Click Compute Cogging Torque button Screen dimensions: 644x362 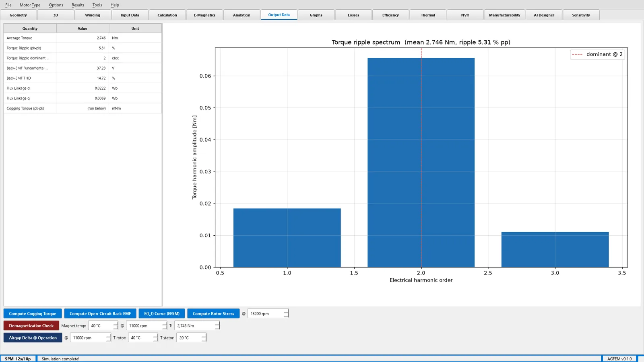pos(33,314)
